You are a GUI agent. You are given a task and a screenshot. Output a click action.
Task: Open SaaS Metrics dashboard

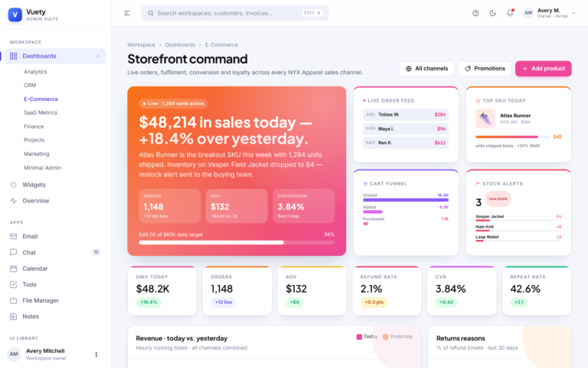41,113
